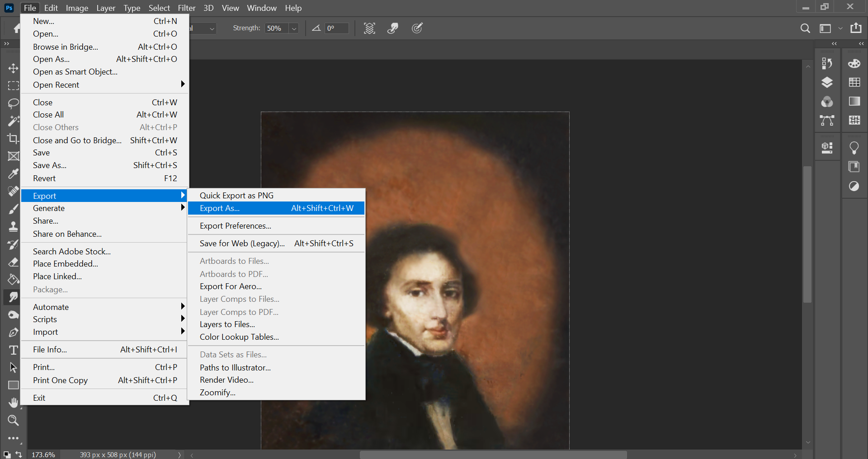This screenshot has height=459, width=868.
Task: Open the Strength value dropdown arrow
Action: pyautogui.click(x=294, y=28)
